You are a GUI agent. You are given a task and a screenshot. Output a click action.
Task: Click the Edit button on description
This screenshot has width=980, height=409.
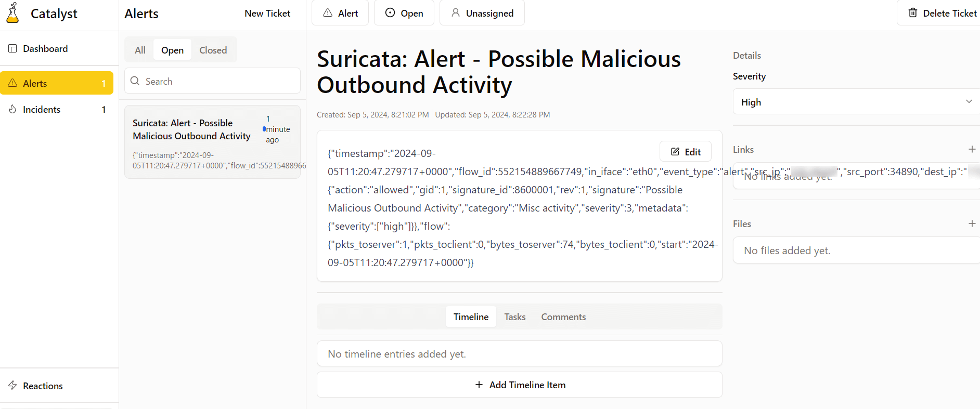tap(685, 152)
